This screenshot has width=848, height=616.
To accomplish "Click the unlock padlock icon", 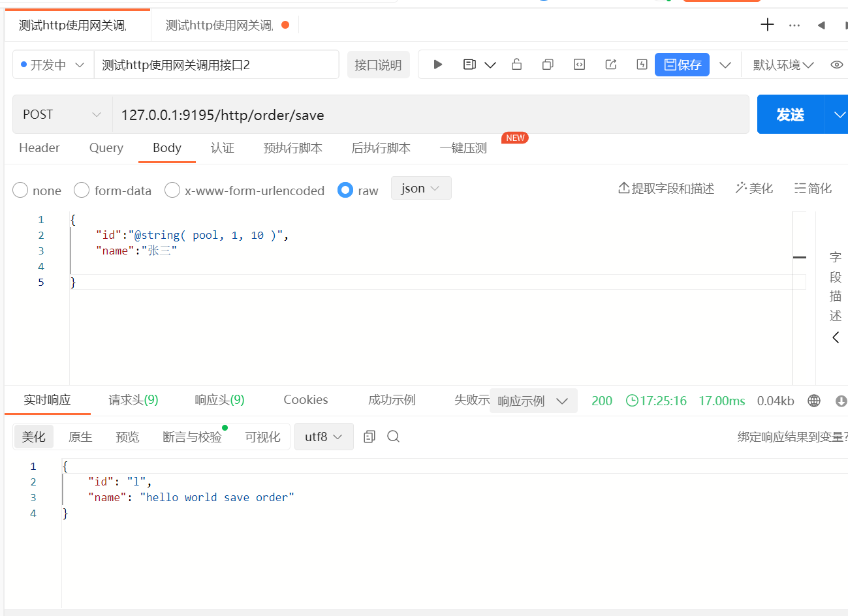I will [x=516, y=64].
